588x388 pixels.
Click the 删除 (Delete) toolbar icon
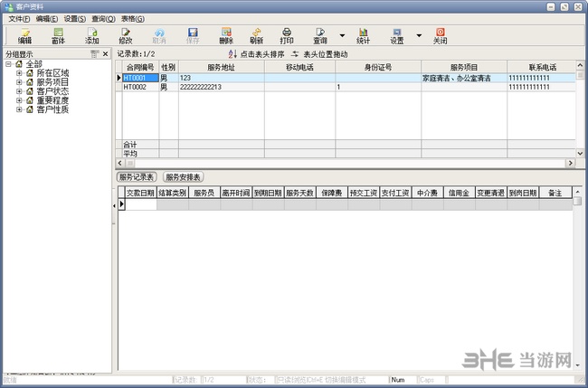(225, 35)
